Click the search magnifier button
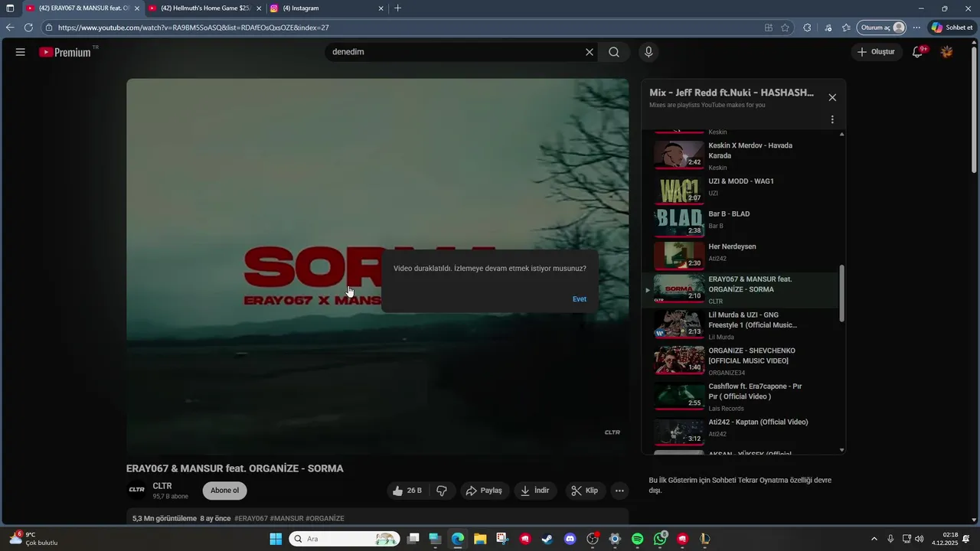Screen dimensions: 980x551 tap(614, 52)
